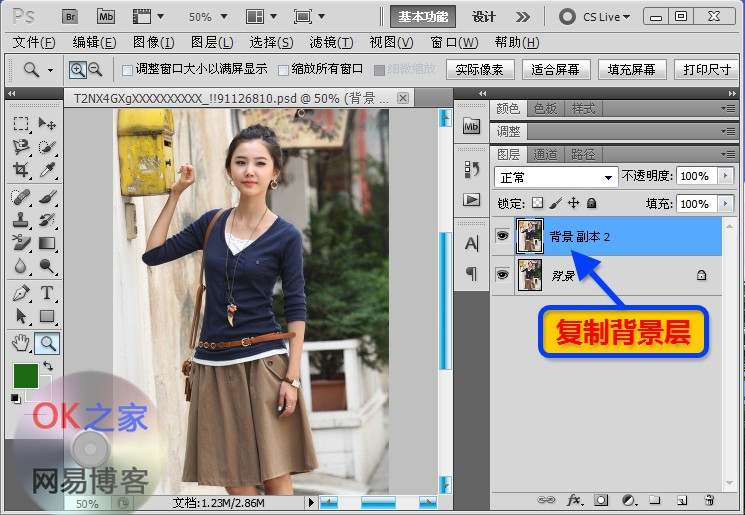
Task: Choose zoom out mode in options bar
Action: [x=96, y=70]
